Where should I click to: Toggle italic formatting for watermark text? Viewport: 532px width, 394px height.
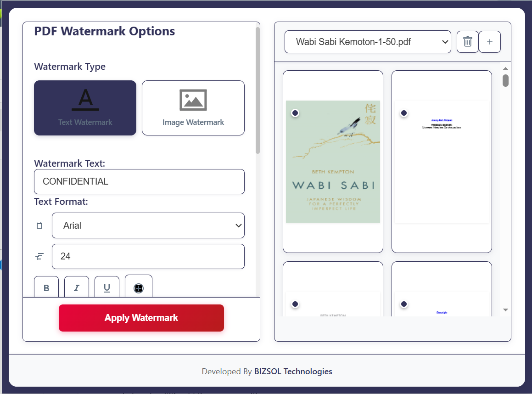(77, 287)
